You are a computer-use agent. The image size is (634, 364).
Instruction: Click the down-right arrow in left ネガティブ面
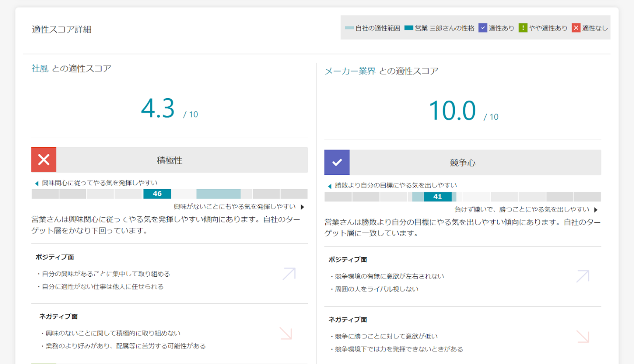point(286,333)
